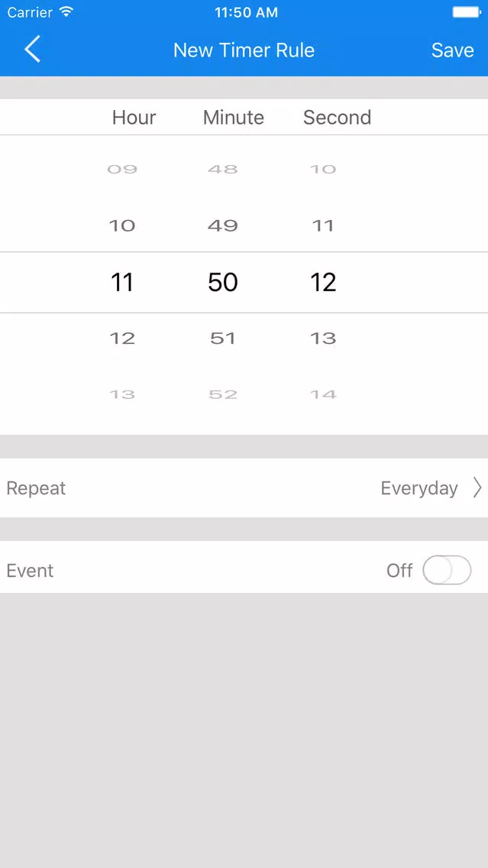Click the Wi-Fi status icon

[66, 11]
